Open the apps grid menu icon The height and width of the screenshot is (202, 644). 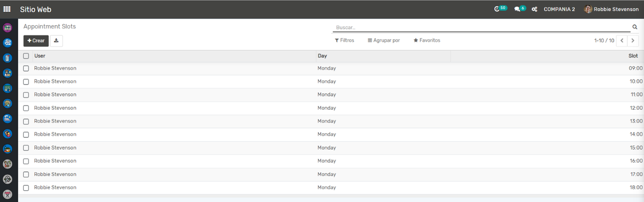point(7,9)
